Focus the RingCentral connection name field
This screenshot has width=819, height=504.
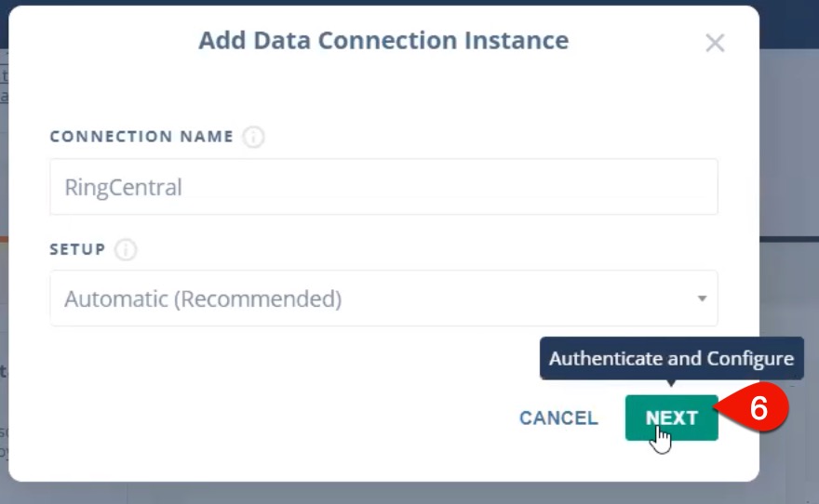(383, 187)
